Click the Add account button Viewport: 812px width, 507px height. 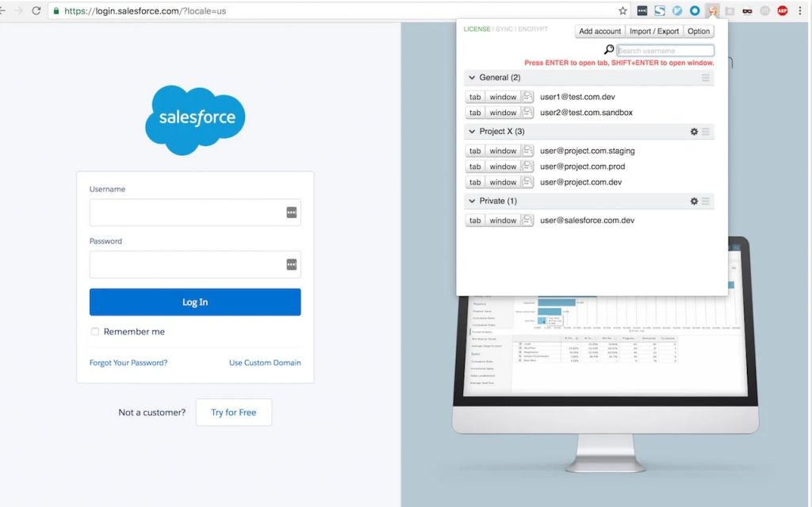click(599, 31)
